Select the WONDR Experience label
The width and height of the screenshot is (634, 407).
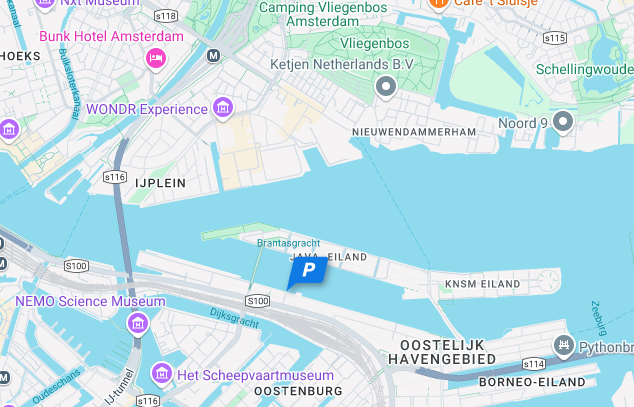click(147, 109)
